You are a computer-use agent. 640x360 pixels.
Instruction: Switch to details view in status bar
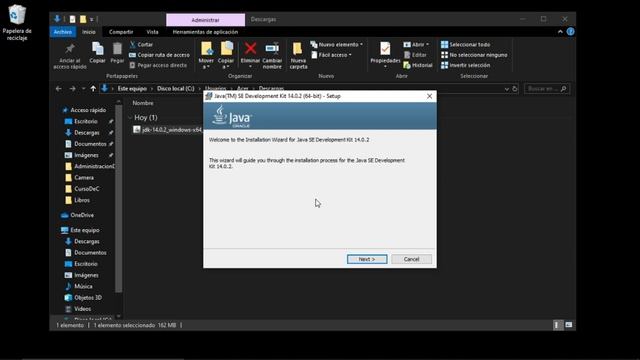pyautogui.click(x=557, y=325)
